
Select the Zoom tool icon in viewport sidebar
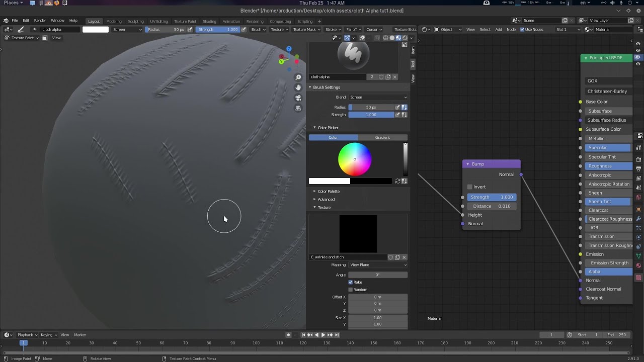pyautogui.click(x=298, y=77)
